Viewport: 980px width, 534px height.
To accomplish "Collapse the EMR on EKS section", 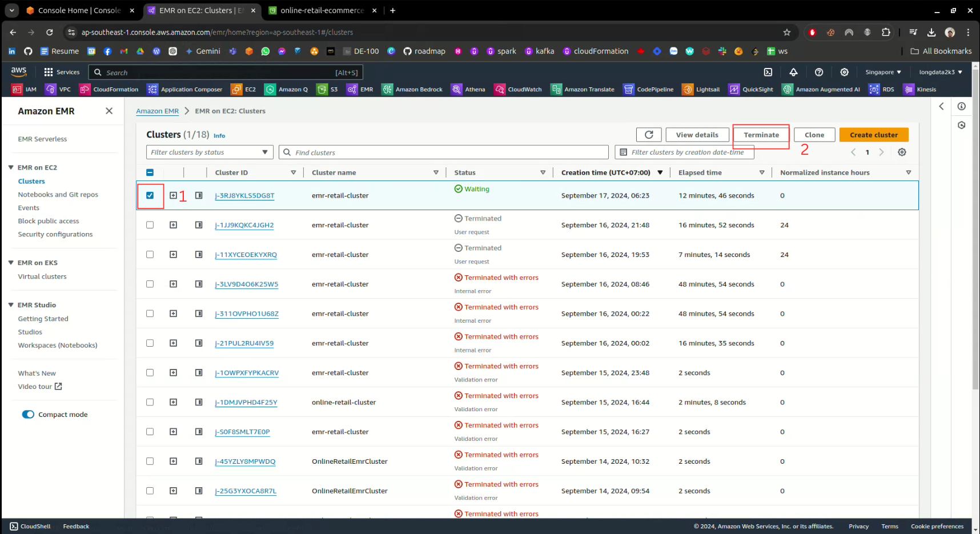I will [x=11, y=263].
